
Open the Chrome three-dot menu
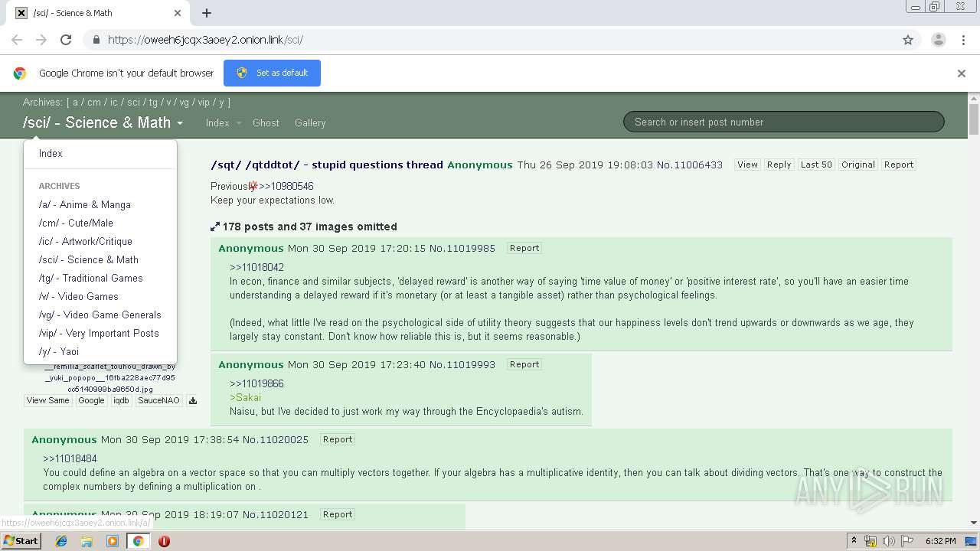[x=962, y=40]
